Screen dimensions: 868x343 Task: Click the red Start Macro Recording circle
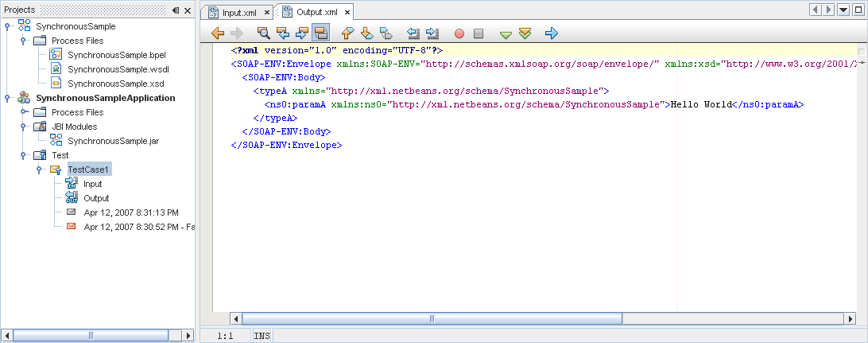459,33
